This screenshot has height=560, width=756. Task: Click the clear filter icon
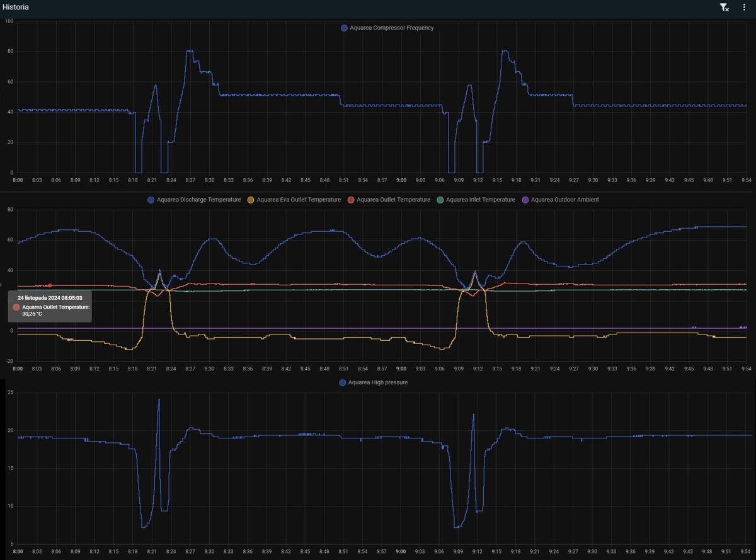724,8
